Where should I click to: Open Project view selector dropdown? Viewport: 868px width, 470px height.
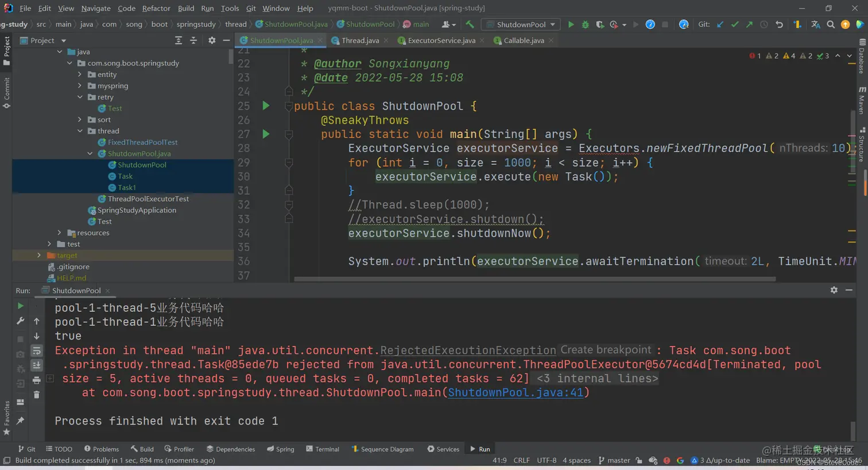tap(44, 40)
